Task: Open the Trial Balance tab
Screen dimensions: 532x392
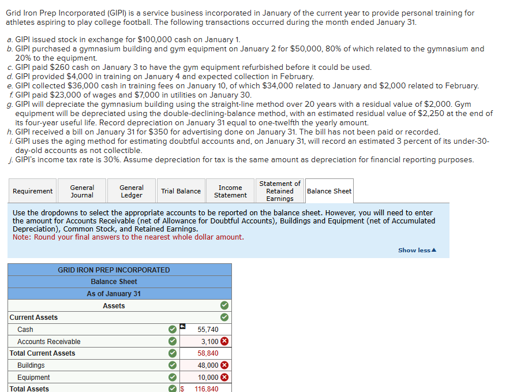Action: tap(181, 191)
